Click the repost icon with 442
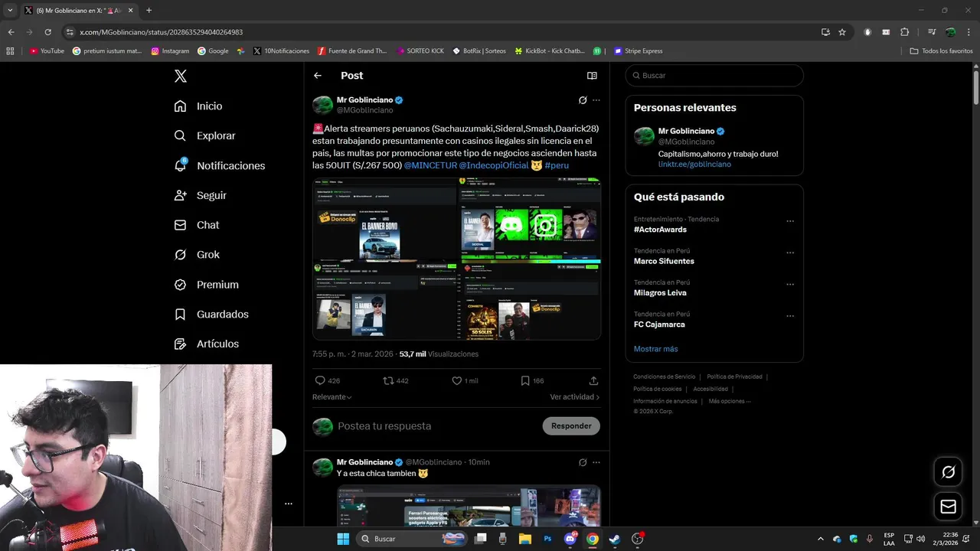 pyautogui.click(x=388, y=380)
